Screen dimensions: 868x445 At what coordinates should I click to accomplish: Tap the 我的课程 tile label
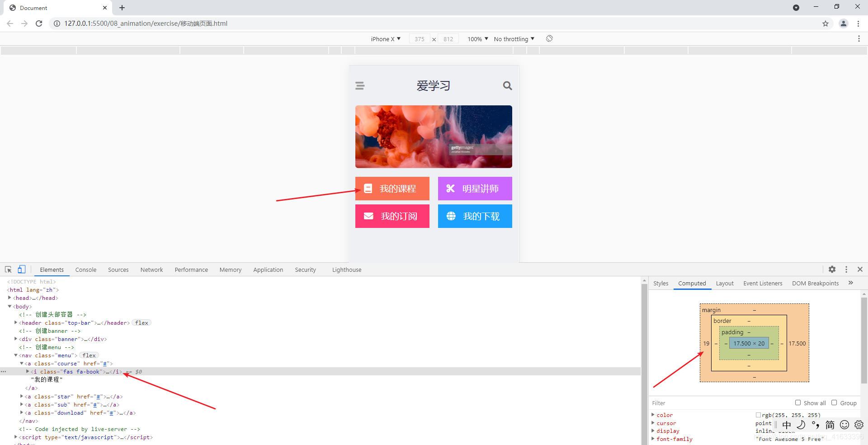pyautogui.click(x=398, y=189)
